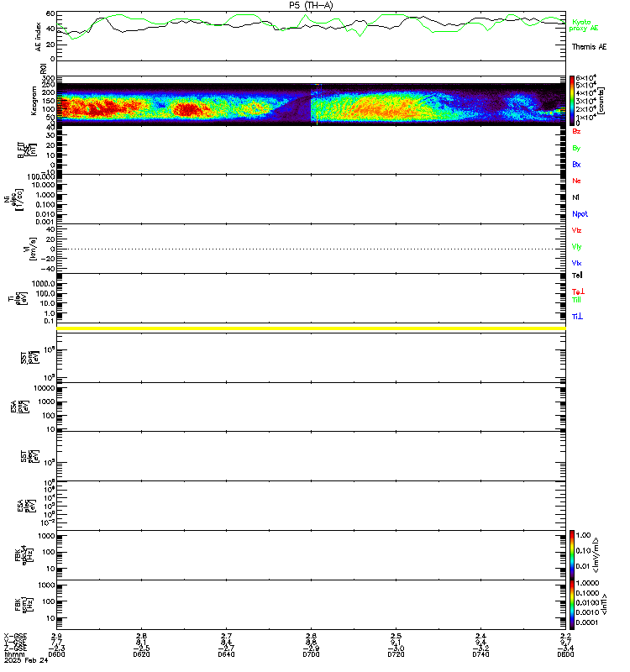Screen dimensions: 630x672
Task: Click the '300' top tick of keogram axis
Action: (49, 78)
